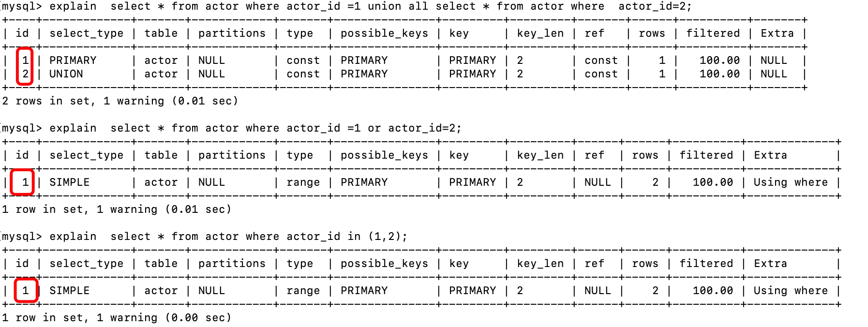Click 'Using where' in third result
This screenshot has height=327, width=868.
[791, 291]
